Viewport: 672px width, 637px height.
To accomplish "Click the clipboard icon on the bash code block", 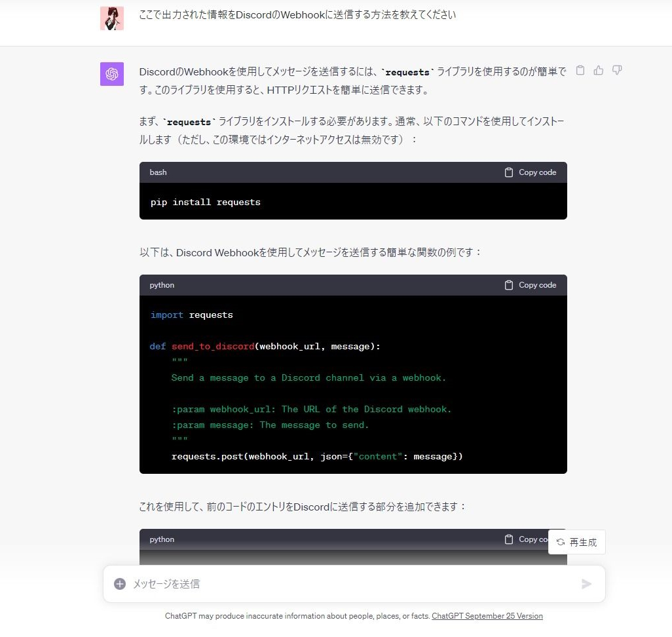I will [x=508, y=172].
